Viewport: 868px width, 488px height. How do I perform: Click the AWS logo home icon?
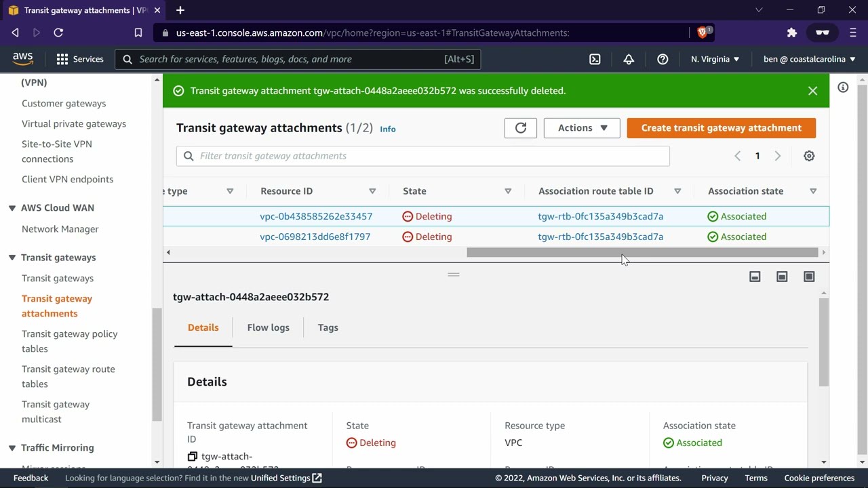[x=22, y=59]
